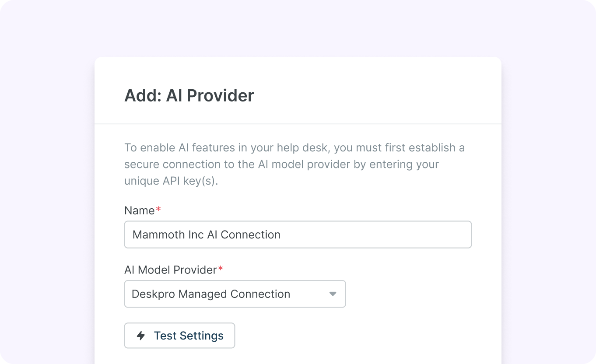Image resolution: width=596 pixels, height=364 pixels.
Task: Click the divider line below the dialog title
Action: point(298,124)
